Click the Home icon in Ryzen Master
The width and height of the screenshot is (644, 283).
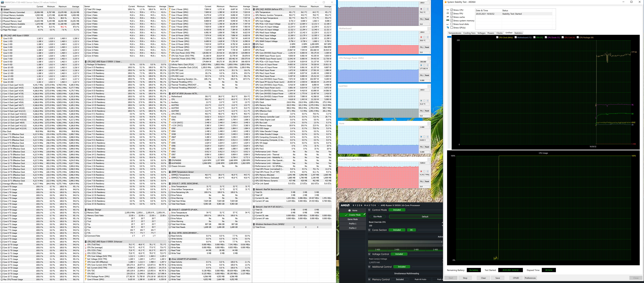[x=349, y=210]
